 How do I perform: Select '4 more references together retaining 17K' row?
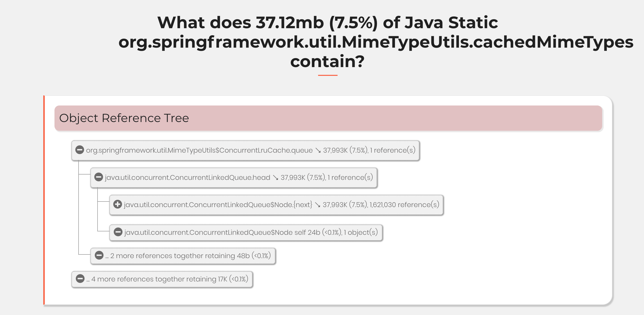tap(162, 279)
